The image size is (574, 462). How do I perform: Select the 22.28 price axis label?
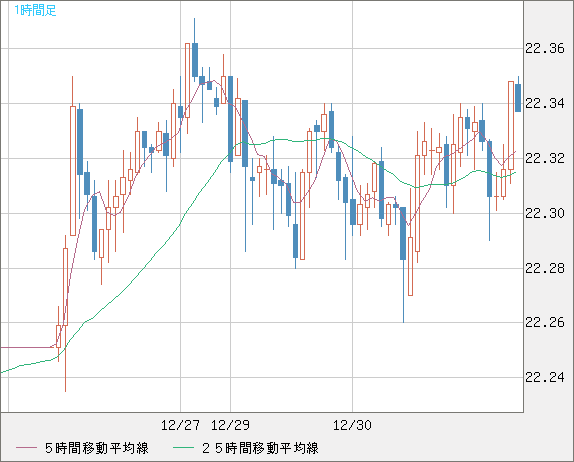(x=545, y=268)
